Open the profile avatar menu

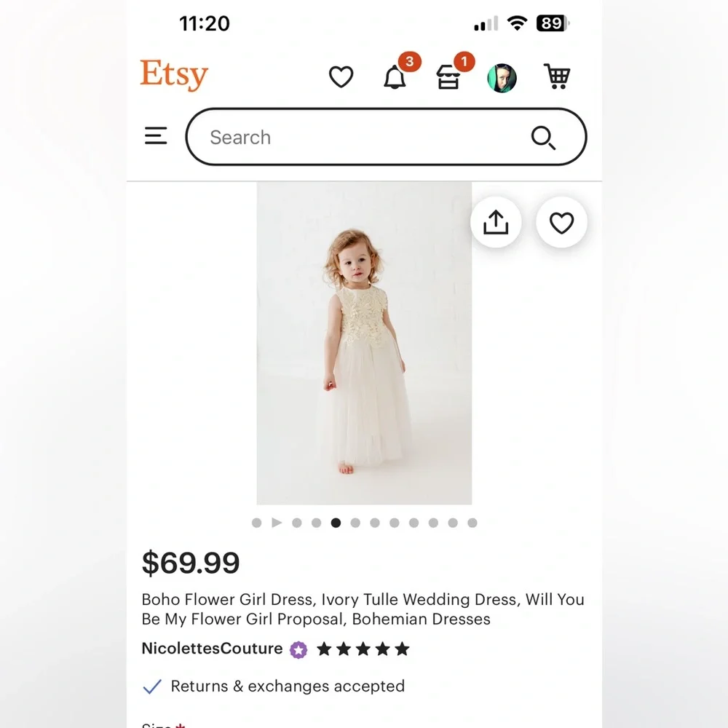(502, 78)
